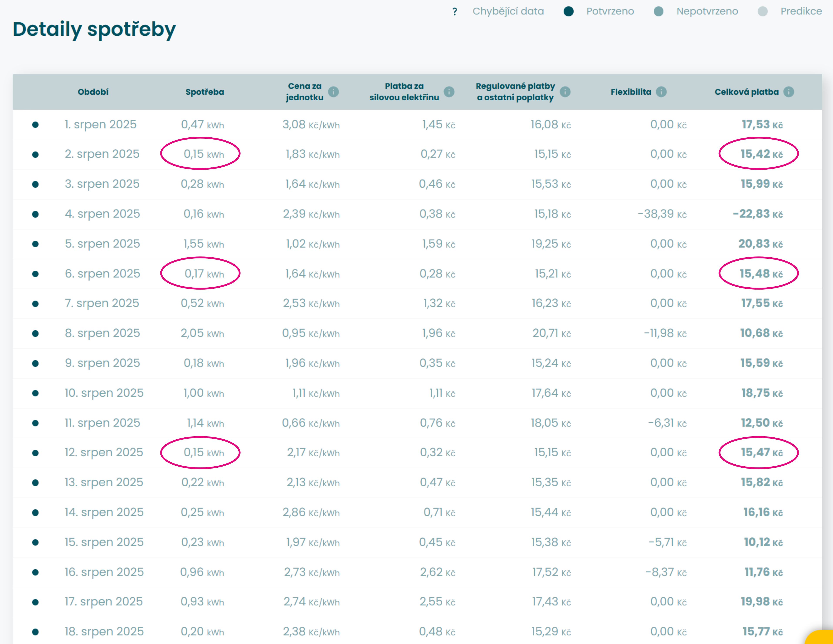The image size is (833, 644).
Task: Click the Predikce legend dot
Action: (762, 12)
